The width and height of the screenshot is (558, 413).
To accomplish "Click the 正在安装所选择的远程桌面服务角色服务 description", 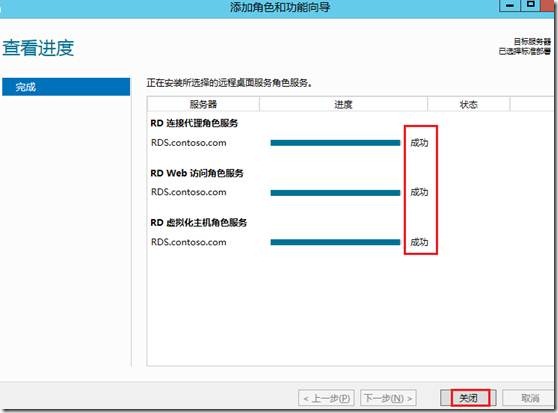I will tap(230, 83).
